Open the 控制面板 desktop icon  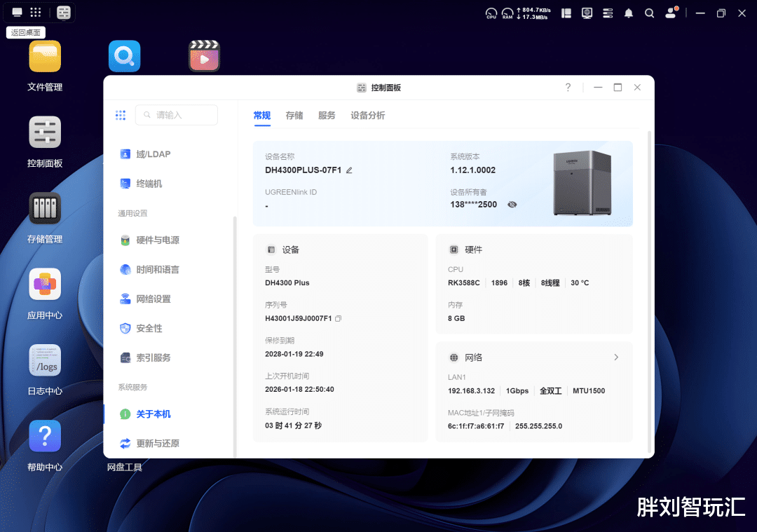45,132
